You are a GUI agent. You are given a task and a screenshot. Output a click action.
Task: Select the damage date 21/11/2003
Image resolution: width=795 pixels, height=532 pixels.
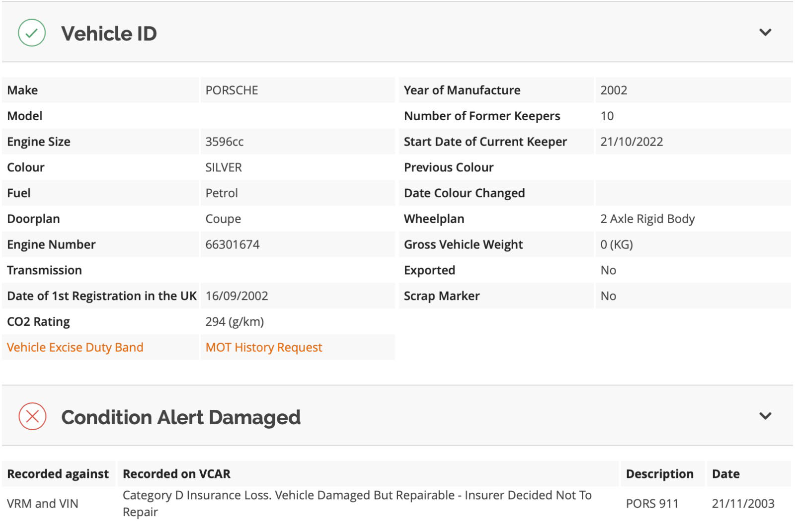coord(743,504)
